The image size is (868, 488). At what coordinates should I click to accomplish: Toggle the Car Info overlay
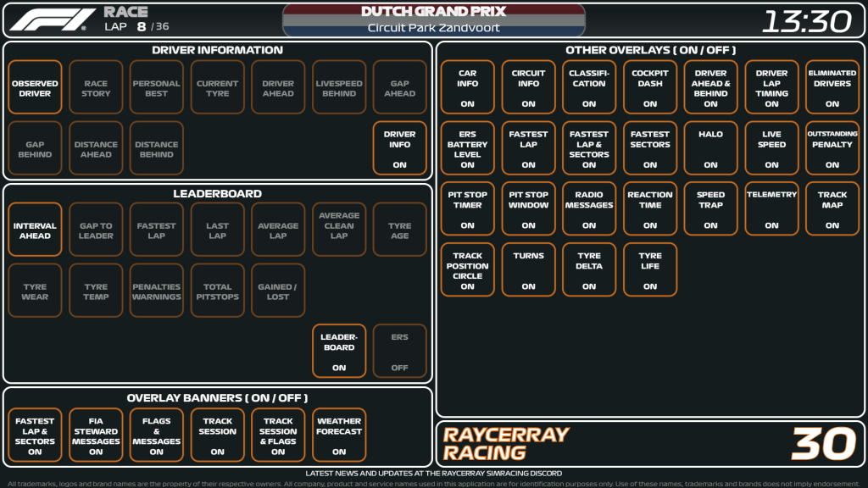(467, 87)
